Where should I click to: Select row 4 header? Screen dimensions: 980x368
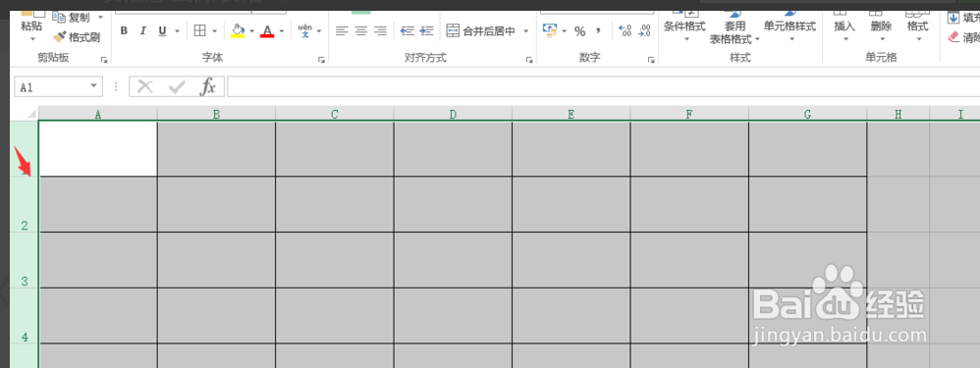(25, 316)
